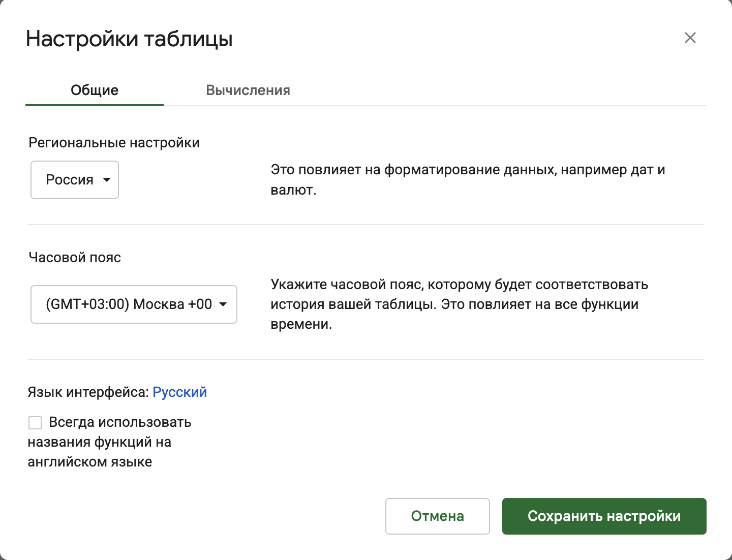The height and width of the screenshot is (560, 732).
Task: Click the Русский interface language link
Action: pyautogui.click(x=180, y=392)
